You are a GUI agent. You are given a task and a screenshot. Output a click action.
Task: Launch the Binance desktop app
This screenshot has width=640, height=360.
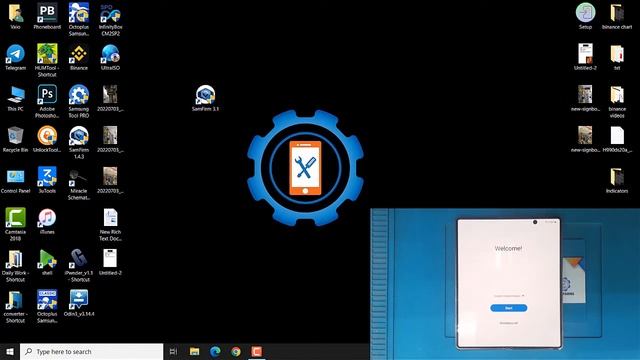tap(79, 57)
